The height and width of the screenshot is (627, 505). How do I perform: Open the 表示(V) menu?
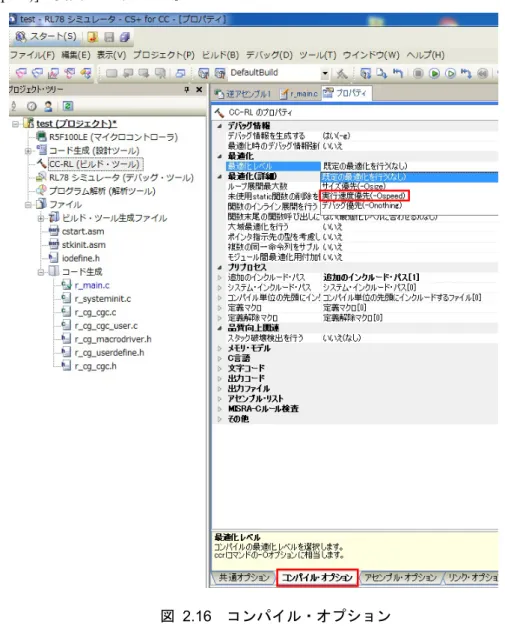pyautogui.click(x=112, y=55)
